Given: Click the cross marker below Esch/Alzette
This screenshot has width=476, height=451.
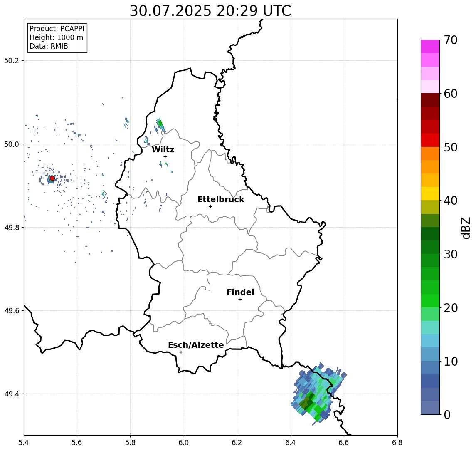Looking at the screenshot, I should point(181,352).
